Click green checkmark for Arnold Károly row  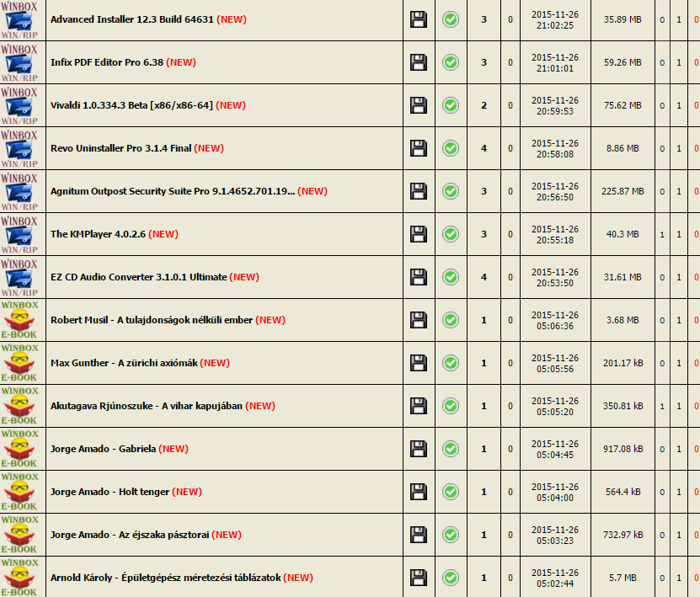click(x=451, y=578)
